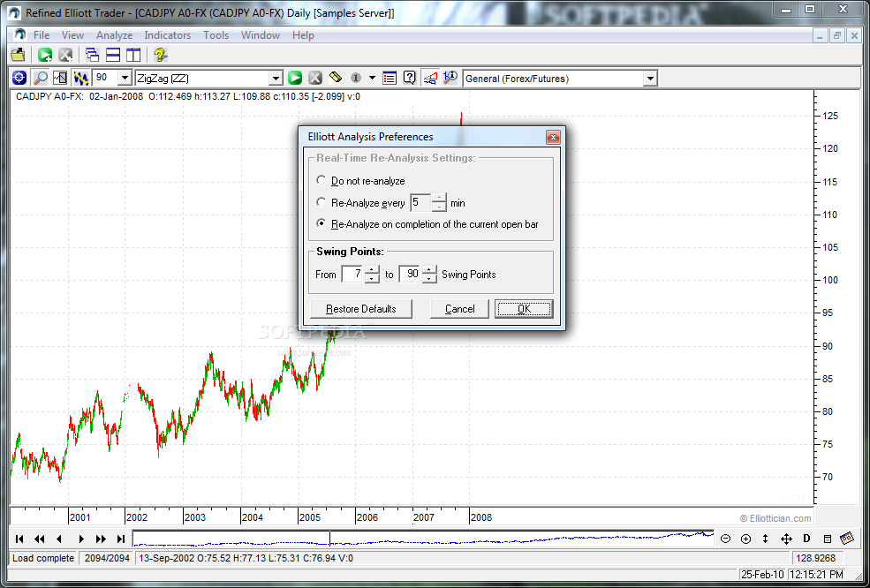Increase the From swing points value
Screen dimensions: 870x588
point(372,270)
